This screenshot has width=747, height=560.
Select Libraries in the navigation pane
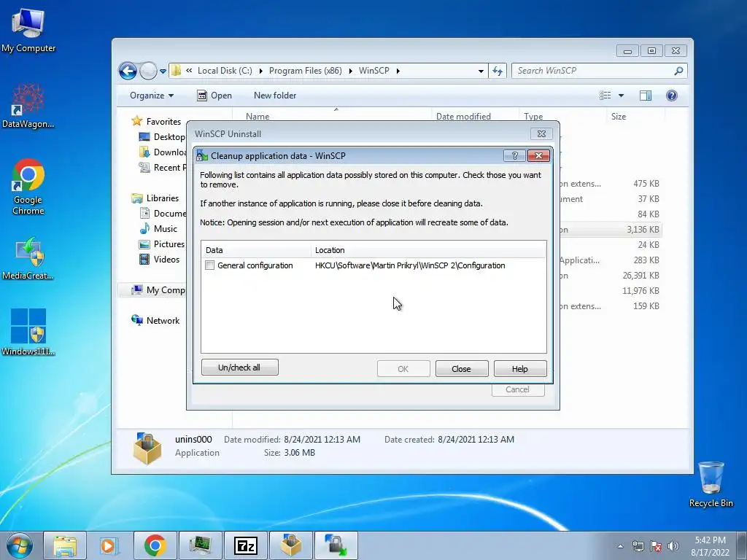pyautogui.click(x=155, y=198)
